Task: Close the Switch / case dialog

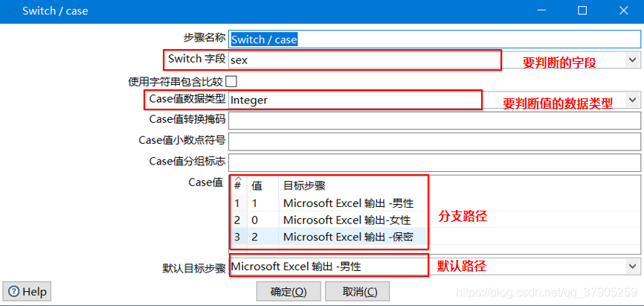Action: [623, 10]
